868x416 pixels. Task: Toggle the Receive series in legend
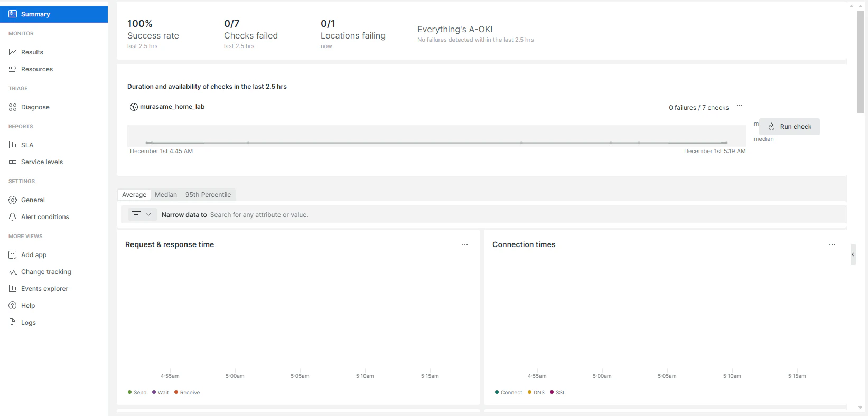coord(187,392)
